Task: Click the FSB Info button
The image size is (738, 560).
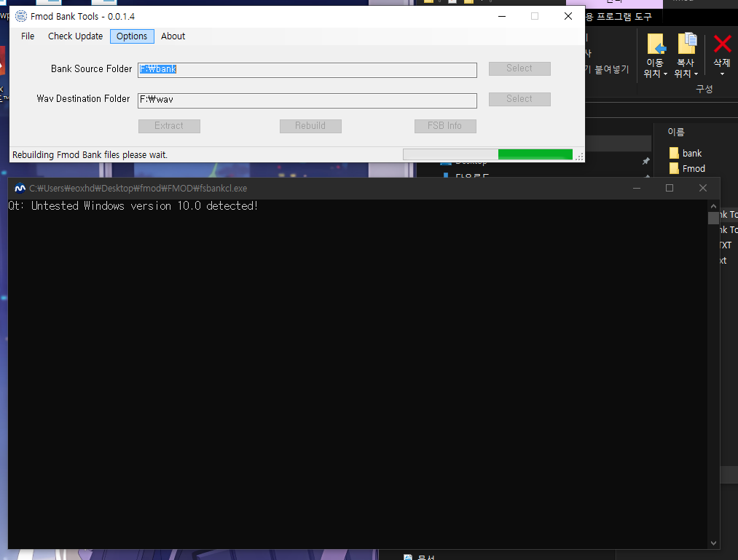Action: (x=445, y=126)
